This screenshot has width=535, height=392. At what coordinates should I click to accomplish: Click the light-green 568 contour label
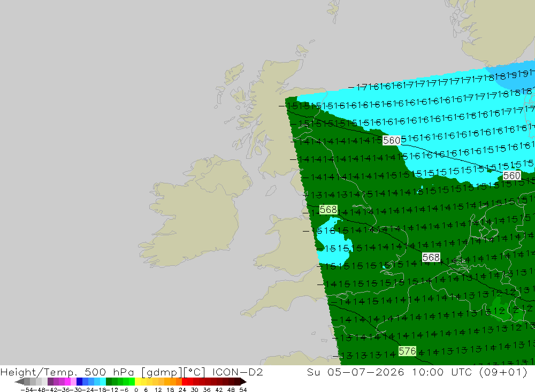point(328,210)
